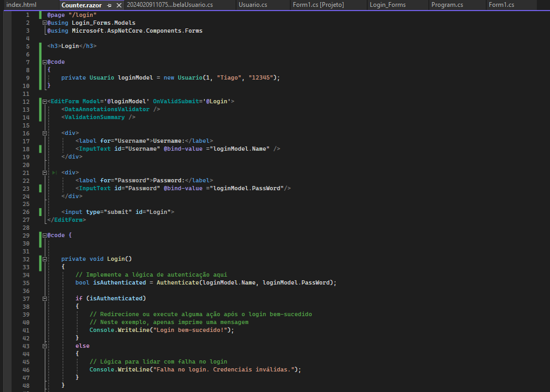
Task: Collapse the isAuthenticated if block
Action: click(44, 298)
